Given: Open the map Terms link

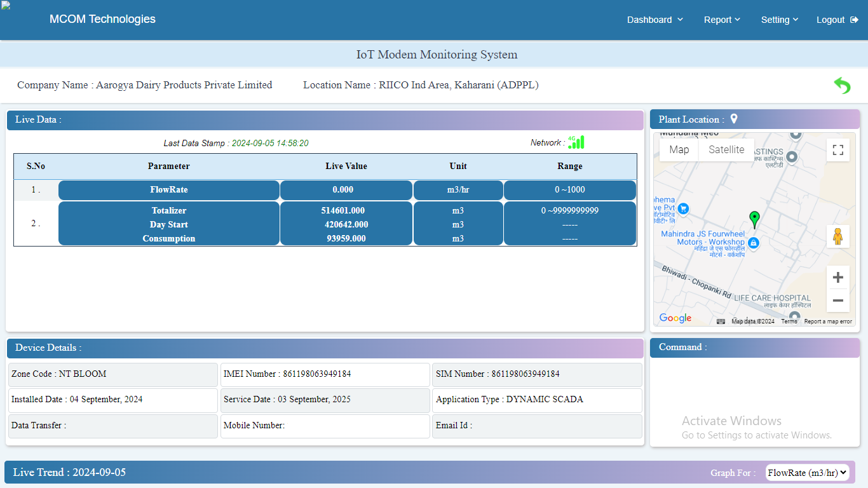Looking at the screenshot, I should point(789,322).
